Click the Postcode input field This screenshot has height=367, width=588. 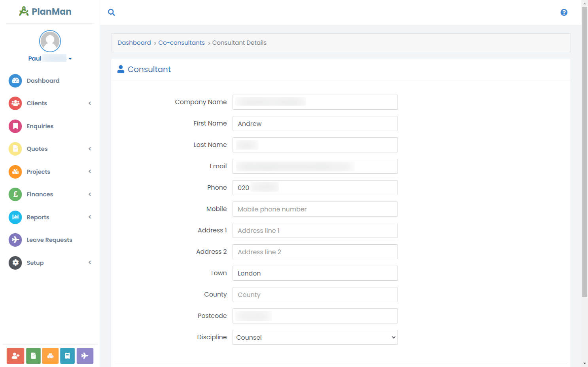coord(315,316)
